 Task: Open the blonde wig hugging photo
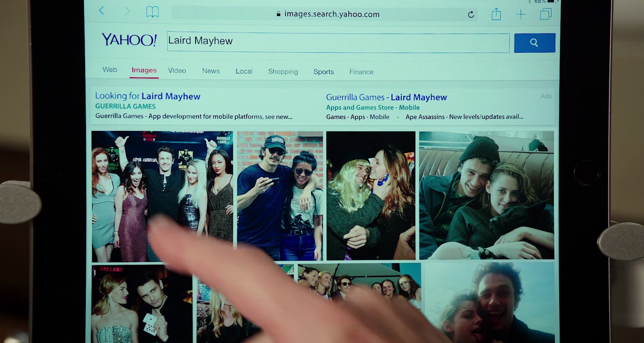(x=371, y=196)
